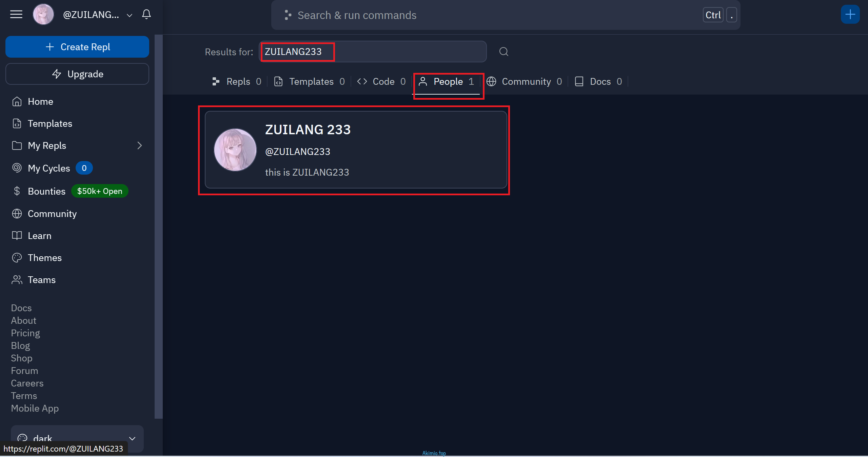Open the dark theme selector dropdown
Image resolution: width=868 pixels, height=457 pixels.
point(132,438)
